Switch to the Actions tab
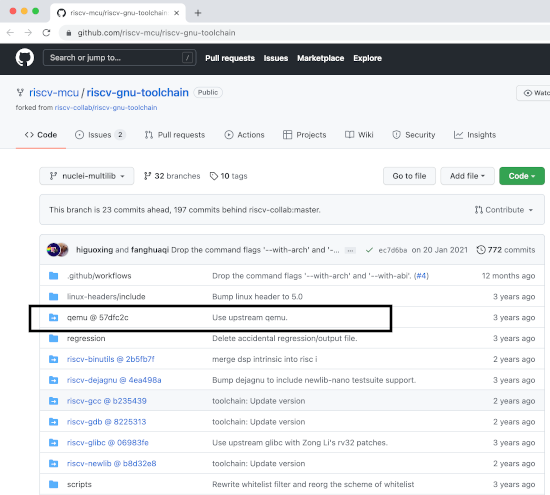Screen dimensions: 550x495 pyautogui.click(x=244, y=135)
